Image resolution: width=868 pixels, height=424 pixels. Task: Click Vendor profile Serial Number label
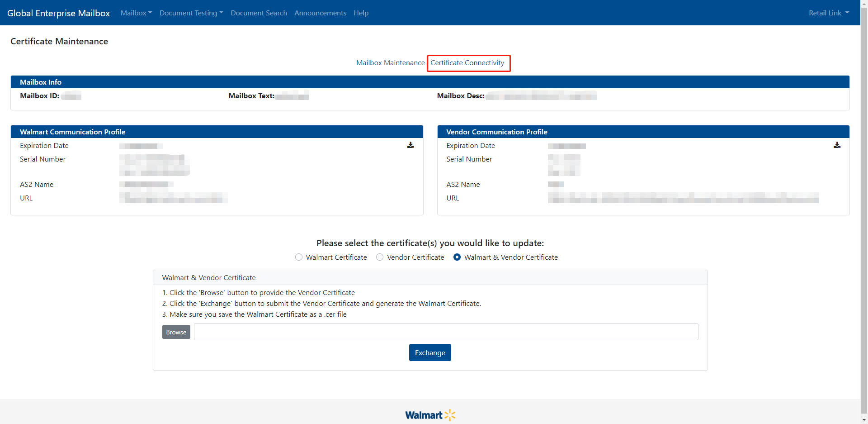(x=469, y=159)
